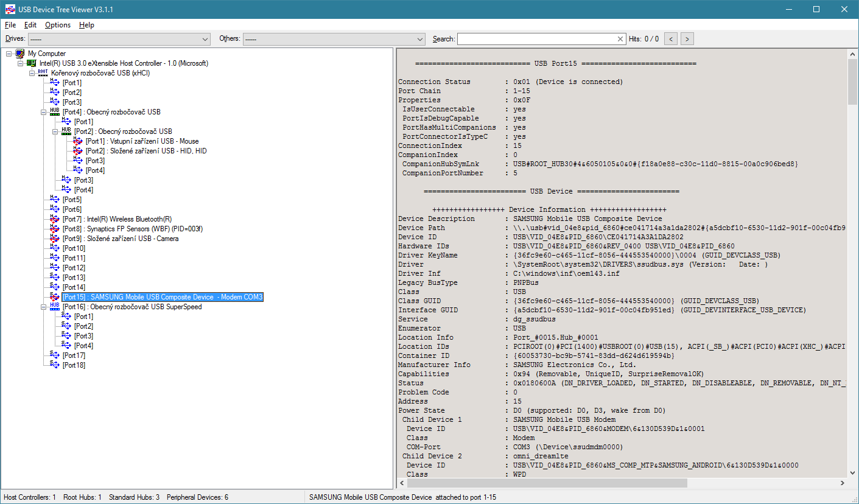This screenshot has height=504, width=859.
Task: Open the Edit menu
Action: coord(30,25)
